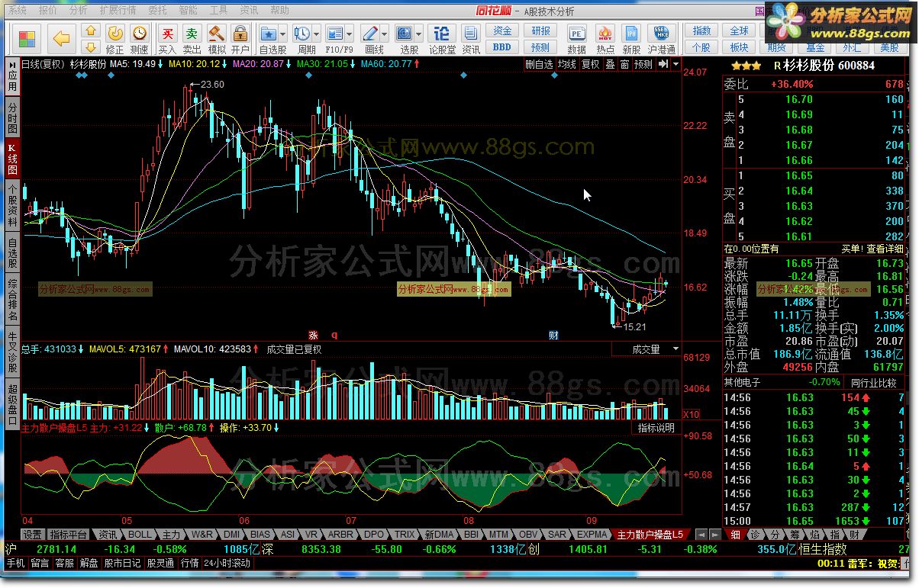Switch to the TRIX indicator tab
The image size is (919, 588).
[x=405, y=535]
